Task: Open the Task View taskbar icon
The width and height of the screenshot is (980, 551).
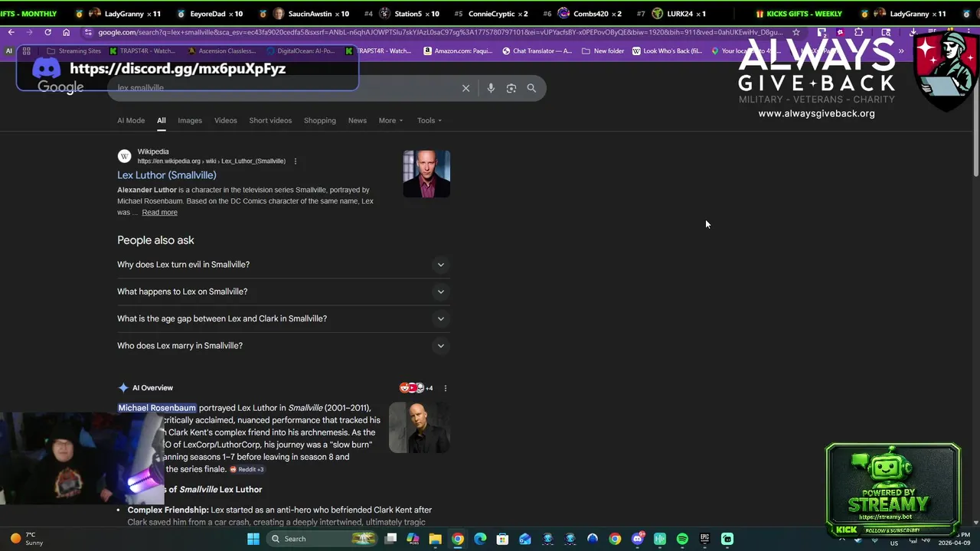Action: [x=390, y=539]
